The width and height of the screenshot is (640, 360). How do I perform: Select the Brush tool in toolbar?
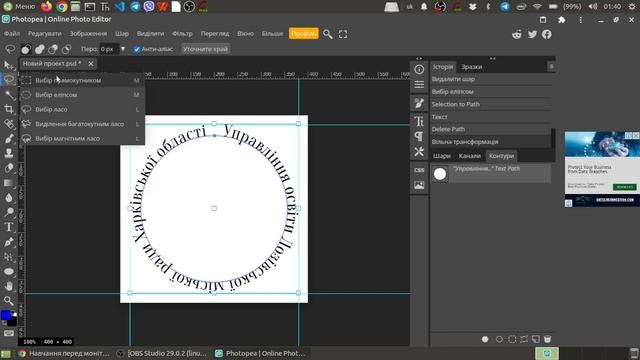pyautogui.click(x=9, y=139)
